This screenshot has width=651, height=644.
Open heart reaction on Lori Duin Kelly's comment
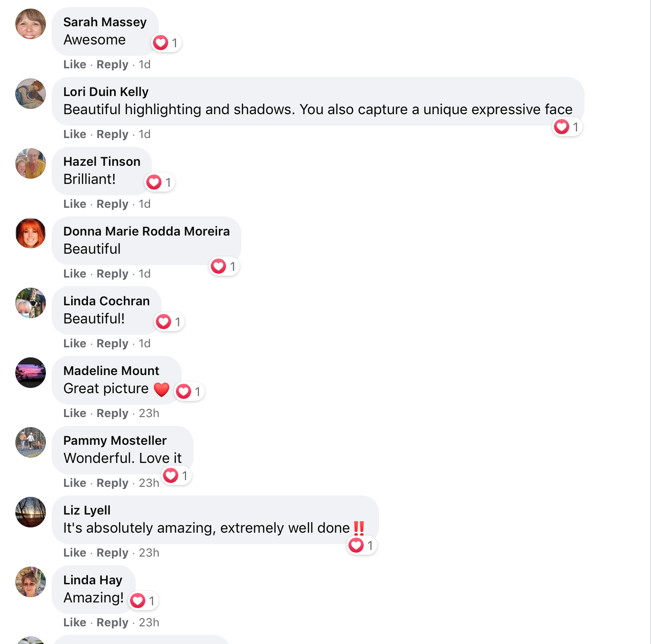(x=567, y=127)
